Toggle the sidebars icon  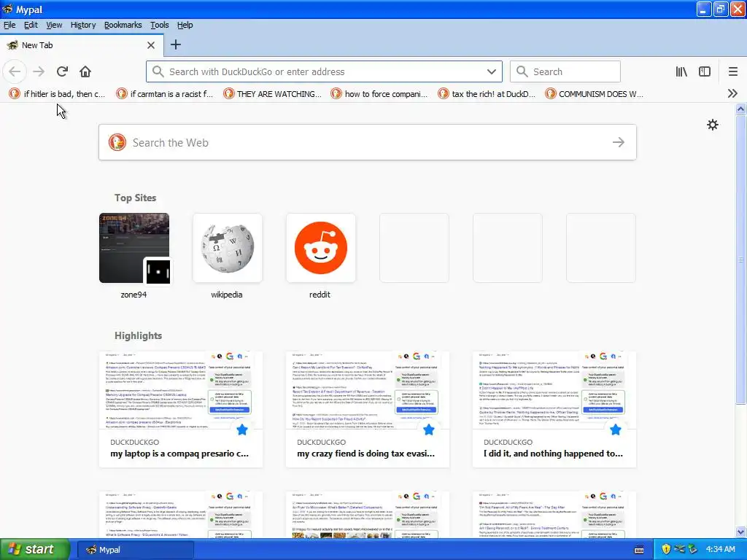705,71
